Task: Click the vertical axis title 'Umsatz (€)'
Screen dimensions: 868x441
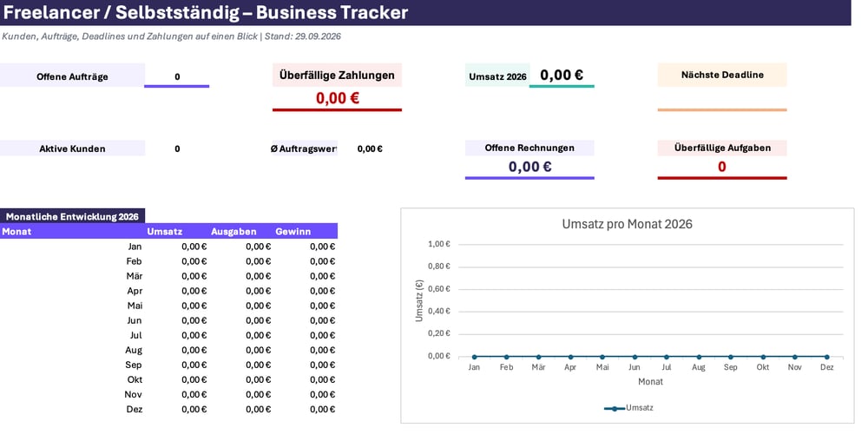Action: 419,300
